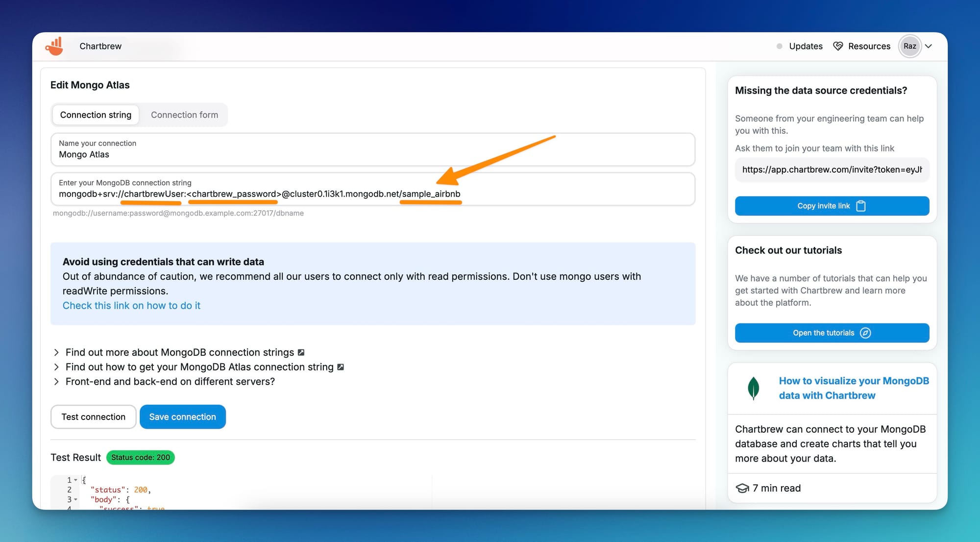Viewport: 980px width, 542px height.
Task: Click the MongoDB connection string input field
Action: [372, 194]
